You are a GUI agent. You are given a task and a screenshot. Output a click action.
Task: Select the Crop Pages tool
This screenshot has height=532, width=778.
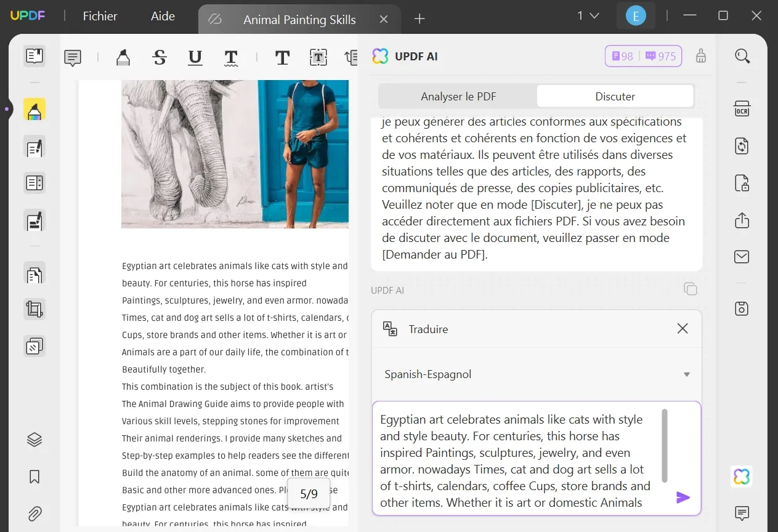(34, 308)
